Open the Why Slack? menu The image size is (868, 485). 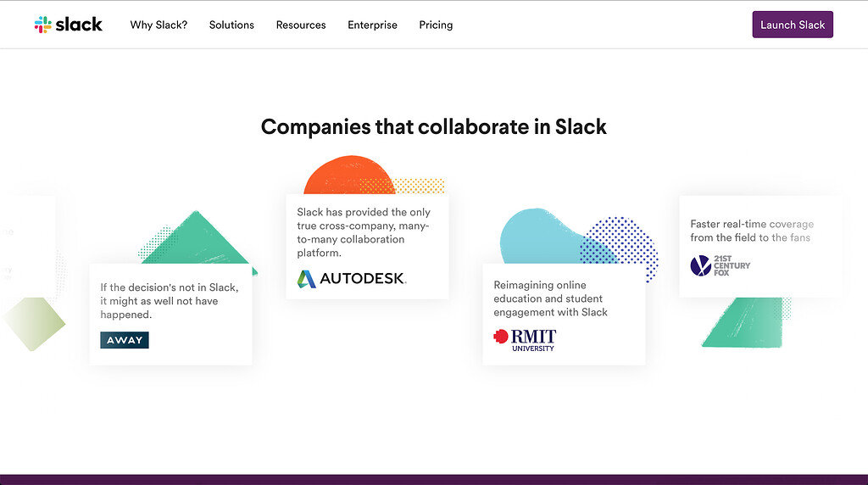[159, 25]
